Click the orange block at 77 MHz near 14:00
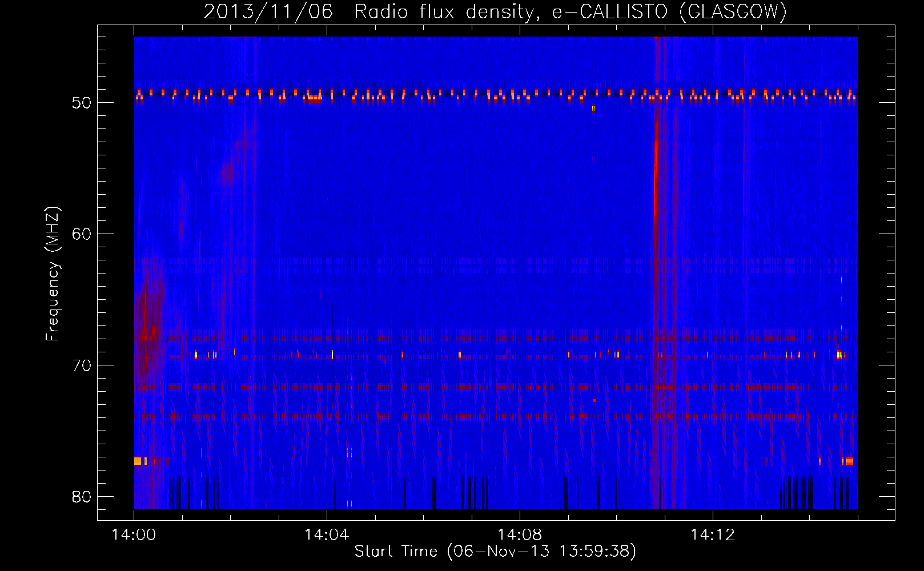 click(x=138, y=461)
